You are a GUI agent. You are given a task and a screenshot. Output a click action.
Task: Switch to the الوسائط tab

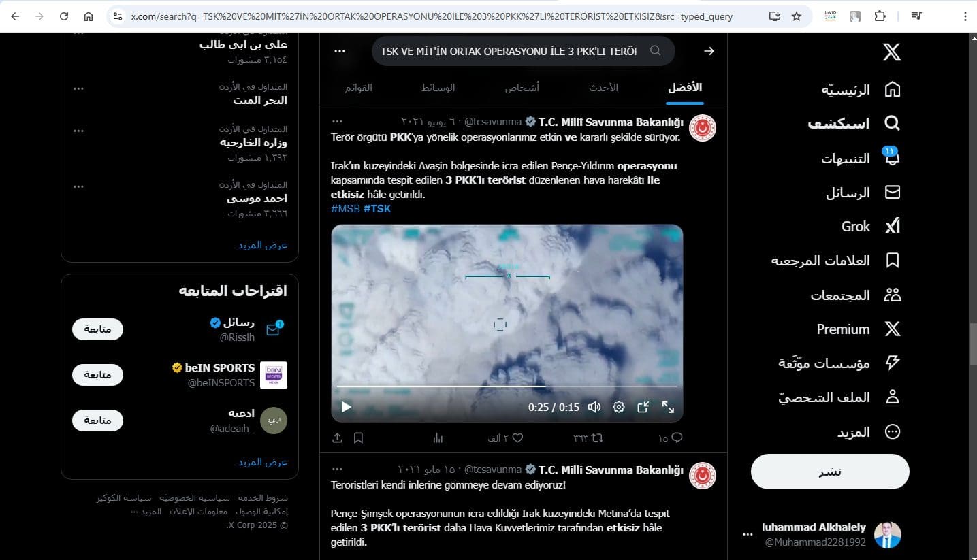pyautogui.click(x=439, y=88)
